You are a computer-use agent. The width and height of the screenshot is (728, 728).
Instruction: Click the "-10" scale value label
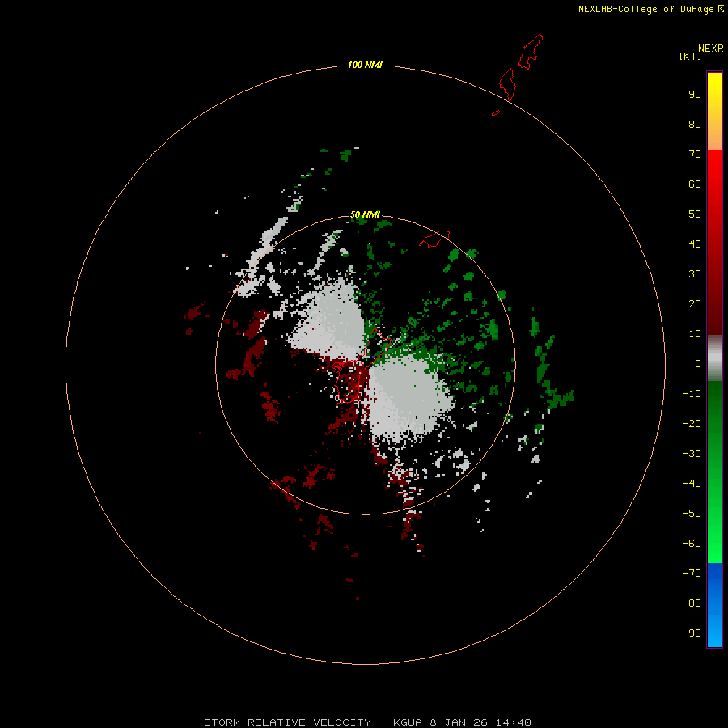click(692, 394)
